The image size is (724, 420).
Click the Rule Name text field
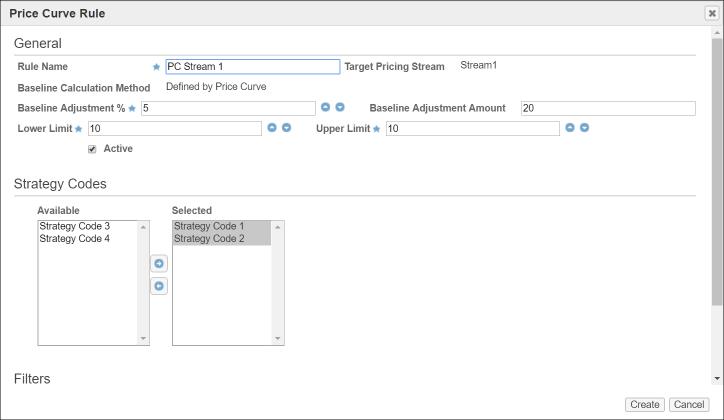[x=252, y=67]
